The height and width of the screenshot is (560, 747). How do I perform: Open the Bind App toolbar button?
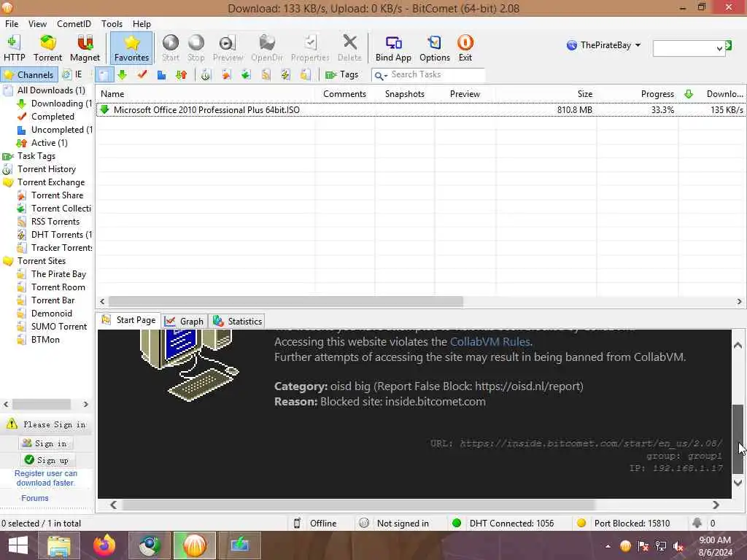click(x=393, y=49)
